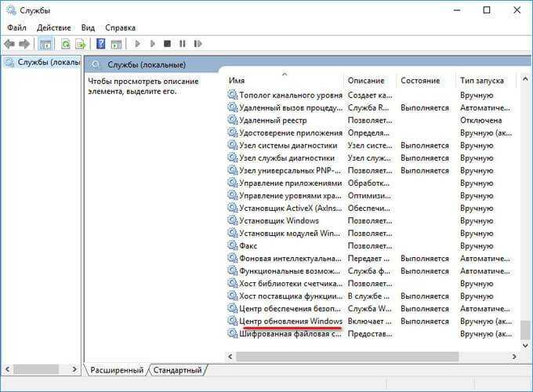Click the Start service play icon
533x392 pixels.
138,44
